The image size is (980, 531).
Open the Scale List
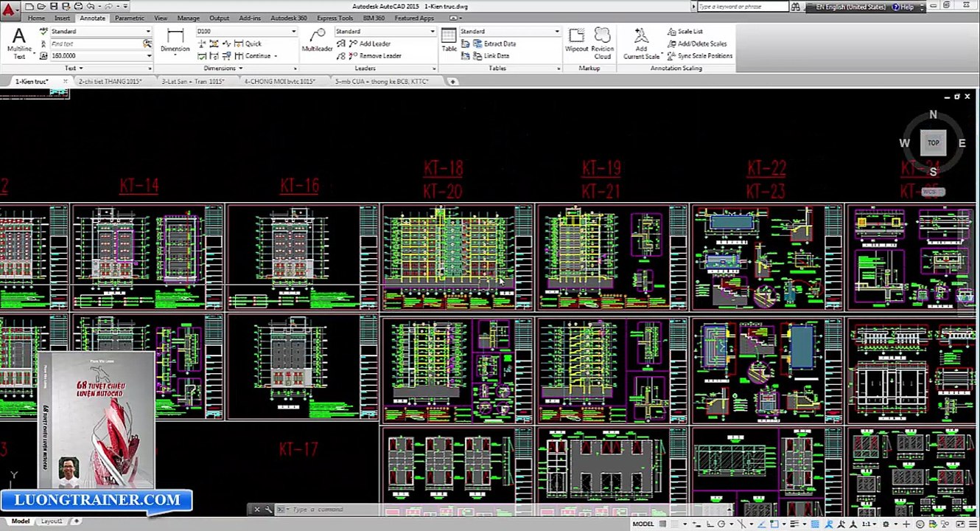(x=685, y=31)
